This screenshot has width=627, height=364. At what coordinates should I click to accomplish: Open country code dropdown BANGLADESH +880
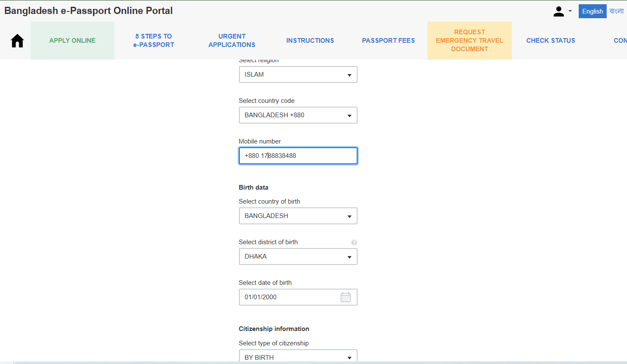tap(298, 115)
